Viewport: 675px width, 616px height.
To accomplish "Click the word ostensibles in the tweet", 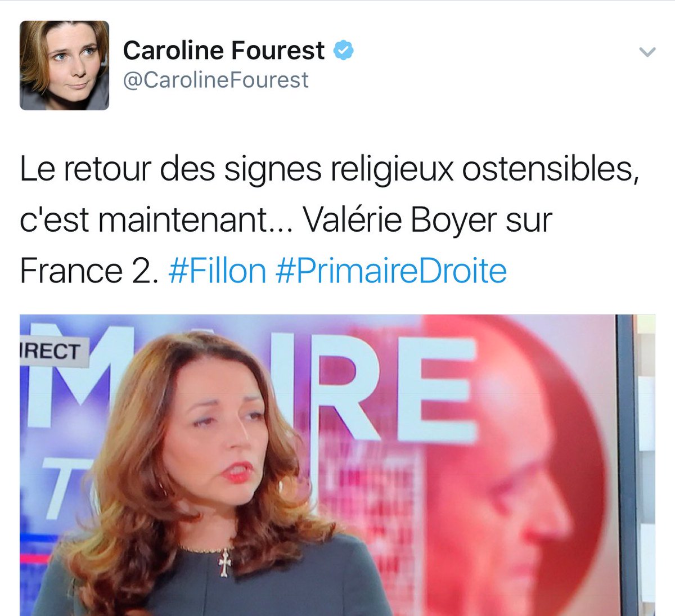I will tap(551, 169).
